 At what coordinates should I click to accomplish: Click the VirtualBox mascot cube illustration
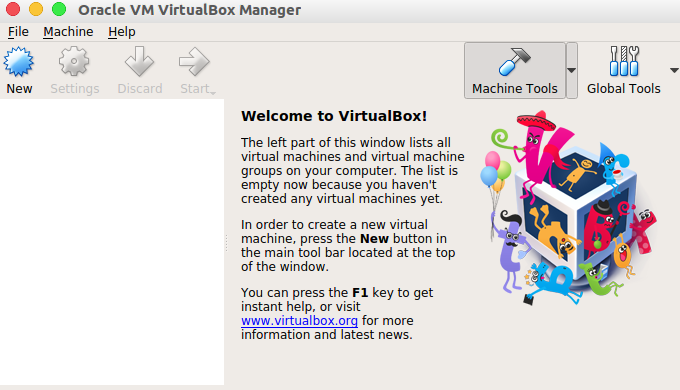click(569, 208)
